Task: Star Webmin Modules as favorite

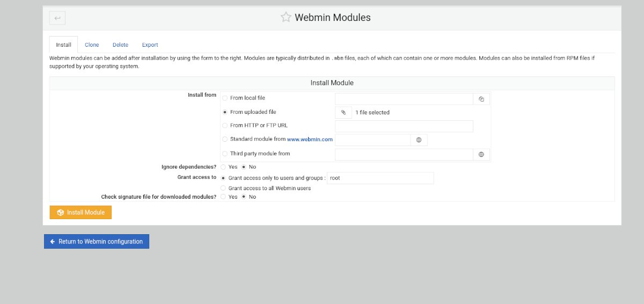Action: (286, 17)
